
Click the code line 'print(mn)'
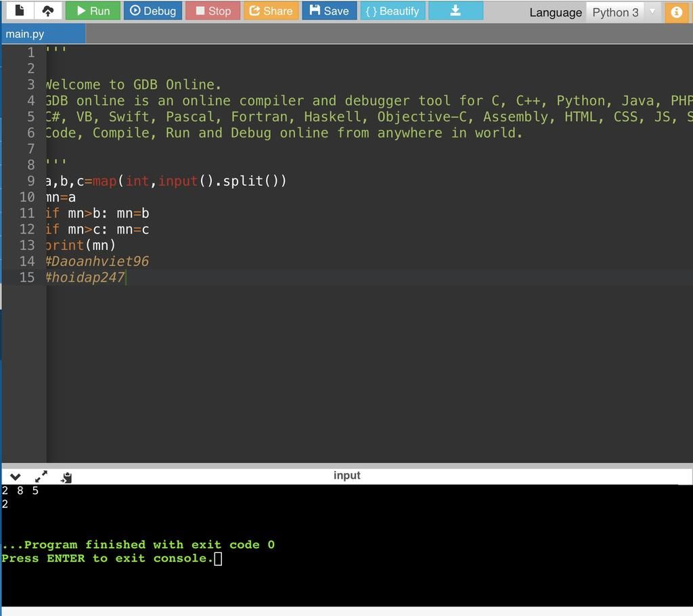click(x=81, y=246)
